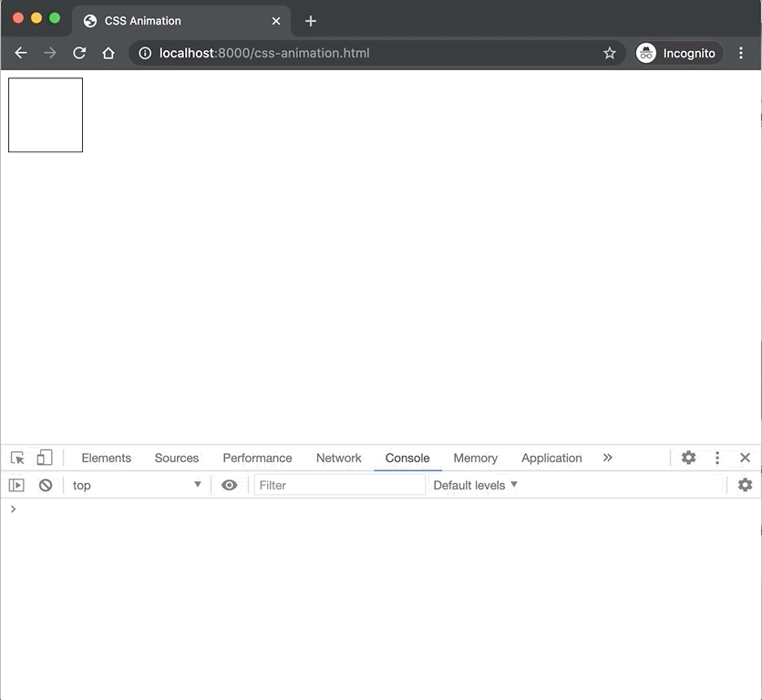Open the 'Default levels' dropdown

[x=474, y=485]
